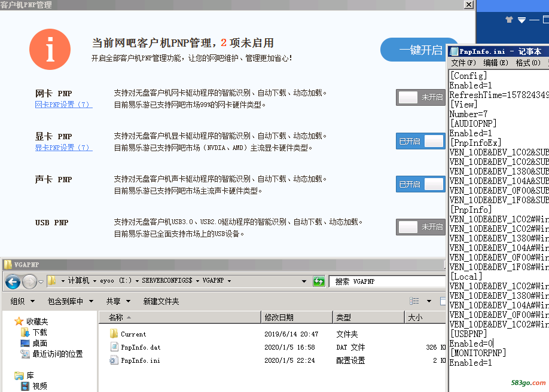Select 库 in navigation pane
The height and width of the screenshot is (392, 549).
(30, 375)
